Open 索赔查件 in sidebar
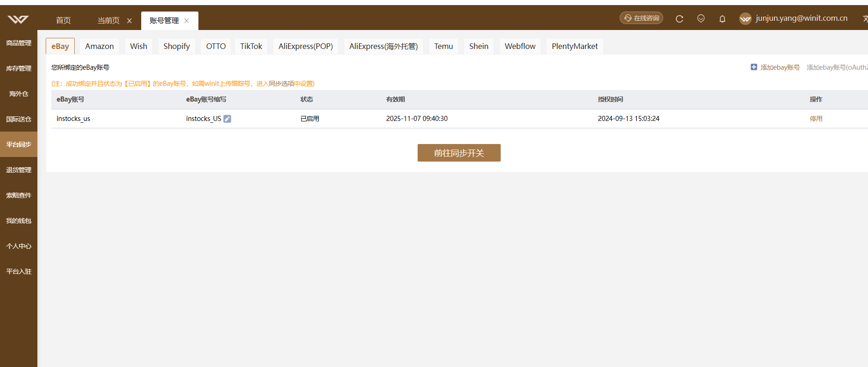868x367 pixels. [18, 195]
